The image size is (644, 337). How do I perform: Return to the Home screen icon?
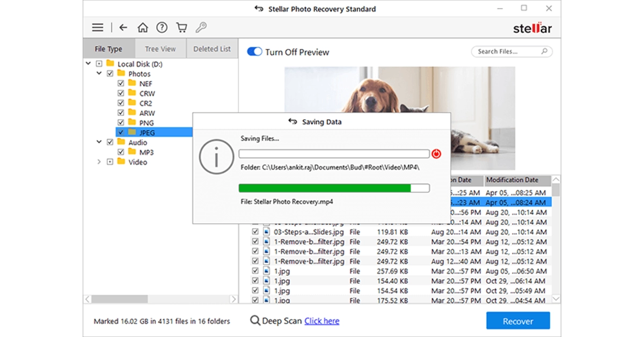pos(142,27)
